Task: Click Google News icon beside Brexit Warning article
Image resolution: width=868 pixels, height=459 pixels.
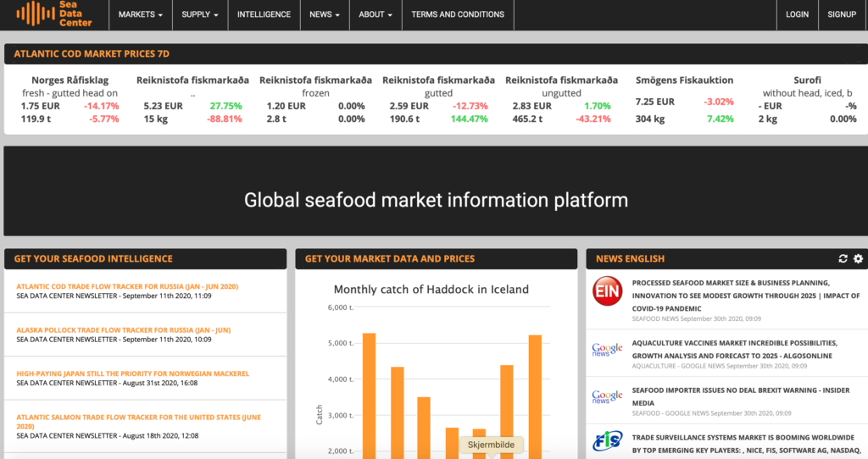Action: coord(607,396)
